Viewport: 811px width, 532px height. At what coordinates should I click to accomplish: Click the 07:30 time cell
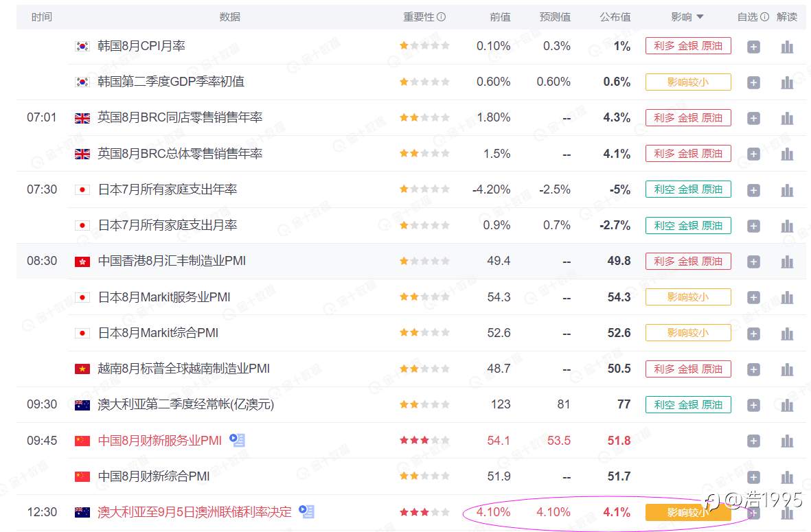tap(42, 189)
